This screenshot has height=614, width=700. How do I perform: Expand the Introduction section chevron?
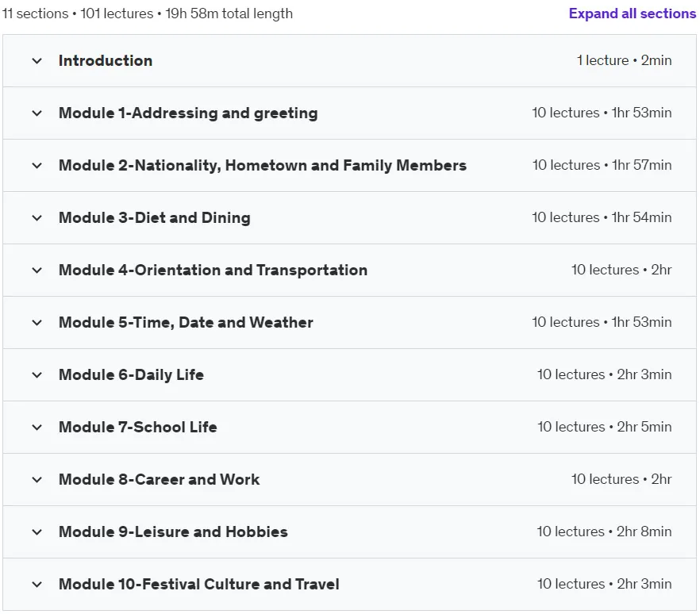point(37,60)
